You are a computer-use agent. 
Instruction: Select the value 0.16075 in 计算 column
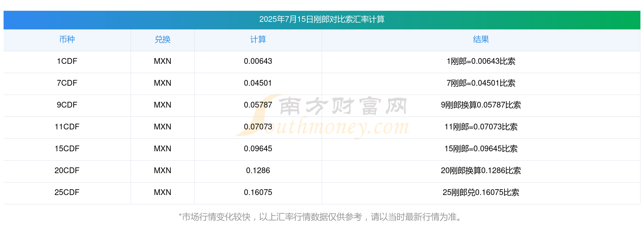click(x=258, y=192)
